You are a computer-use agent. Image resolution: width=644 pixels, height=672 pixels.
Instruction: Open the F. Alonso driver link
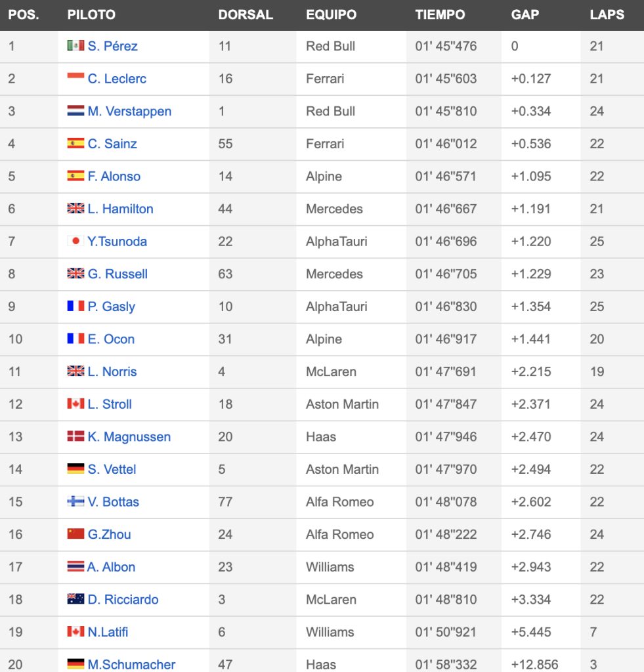(114, 176)
